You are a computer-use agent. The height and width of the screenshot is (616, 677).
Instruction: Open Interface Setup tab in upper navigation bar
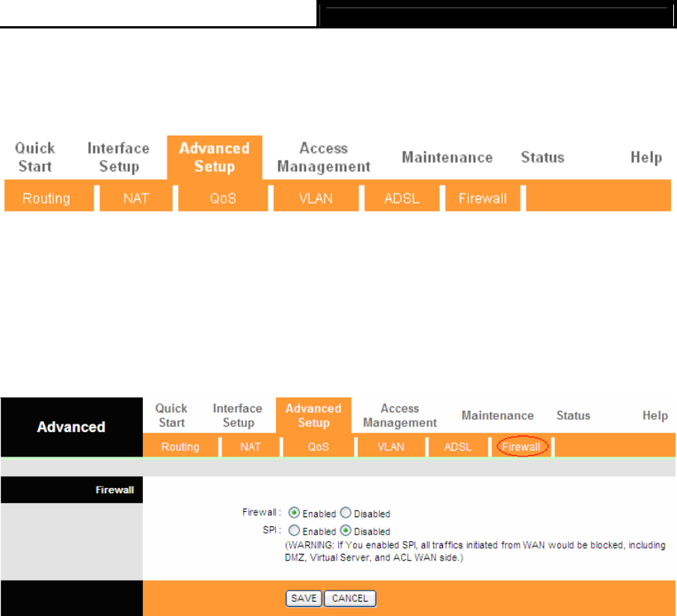coord(118,157)
